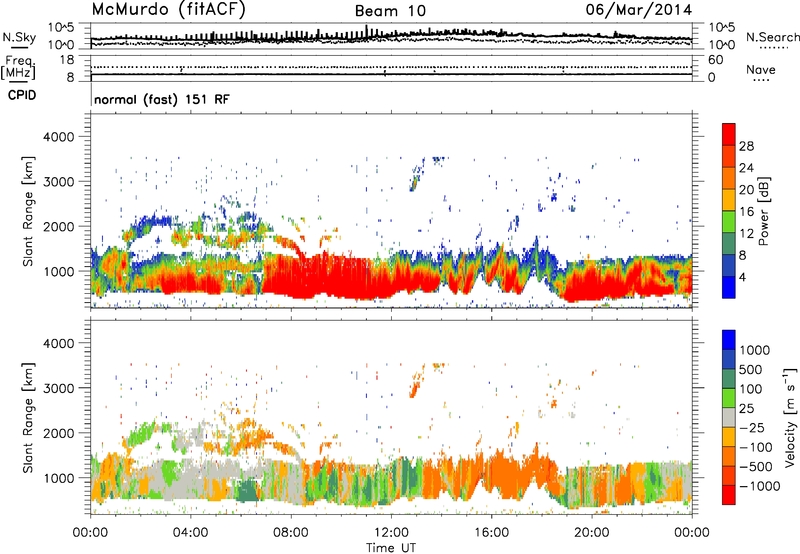Click the "−500" label on the Velocity colorbar
The height and width of the screenshot is (554, 800).
click(755, 466)
